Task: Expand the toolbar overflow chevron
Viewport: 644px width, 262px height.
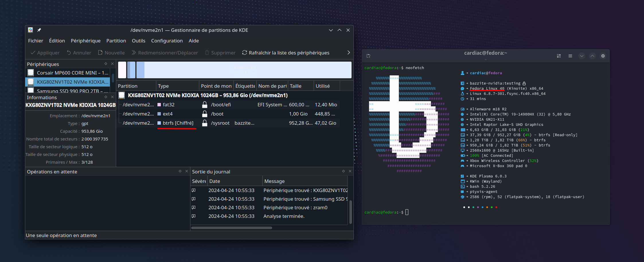Action: click(348, 52)
